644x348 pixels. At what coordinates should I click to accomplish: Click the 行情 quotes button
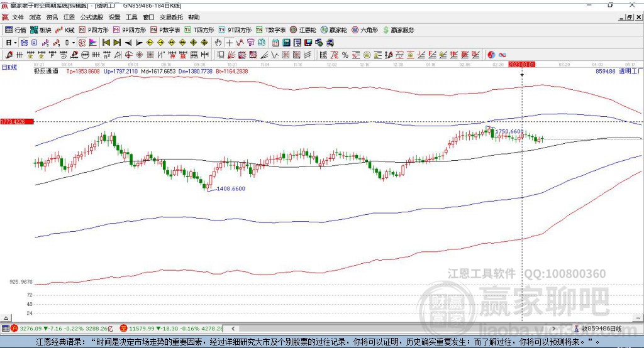(16, 30)
